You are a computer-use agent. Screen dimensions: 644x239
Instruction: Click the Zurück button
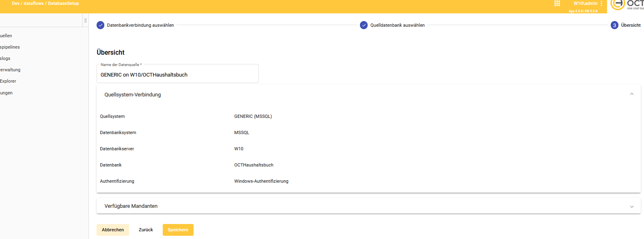click(x=146, y=230)
